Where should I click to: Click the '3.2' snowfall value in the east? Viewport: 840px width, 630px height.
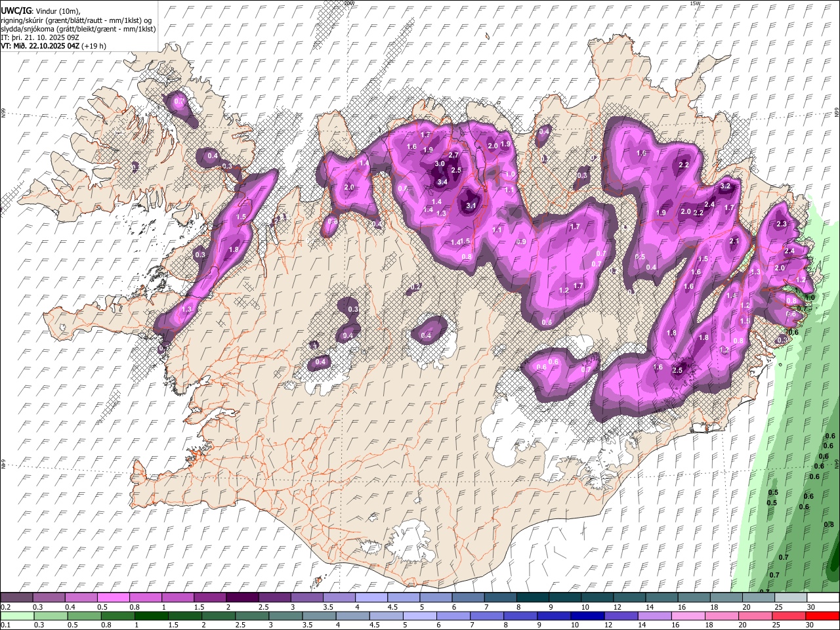[725, 186]
